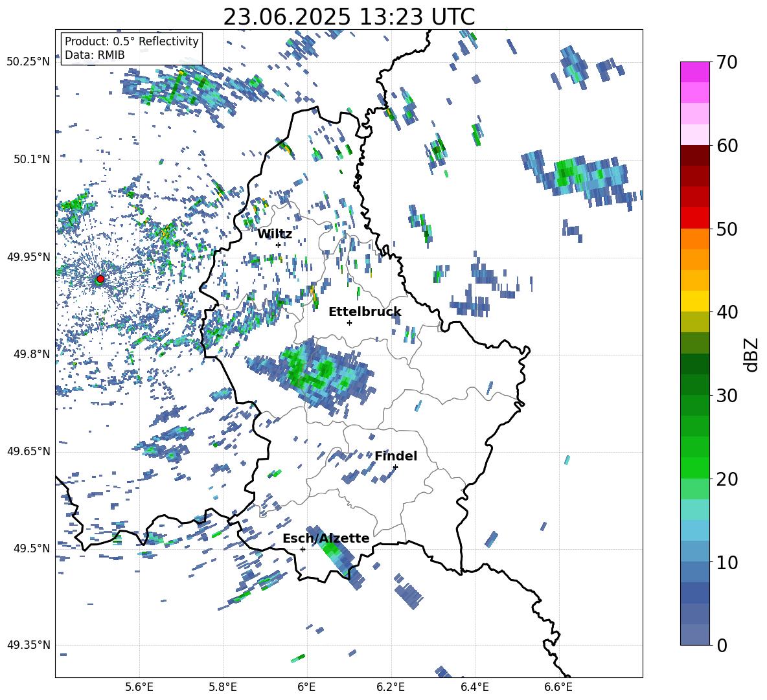Click the colorbar tick label 60
Viewport: 767px width, 700px height.
tap(727, 145)
